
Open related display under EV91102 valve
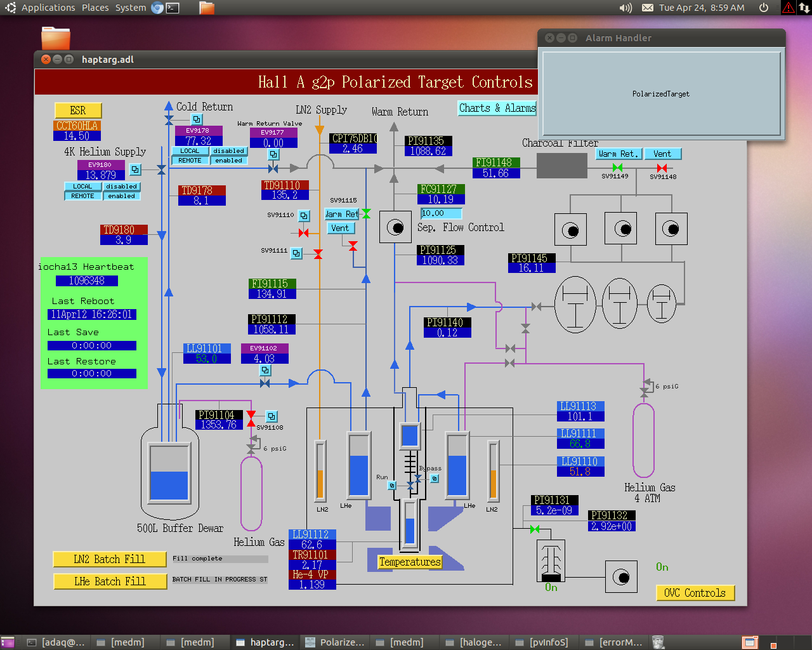[266, 370]
